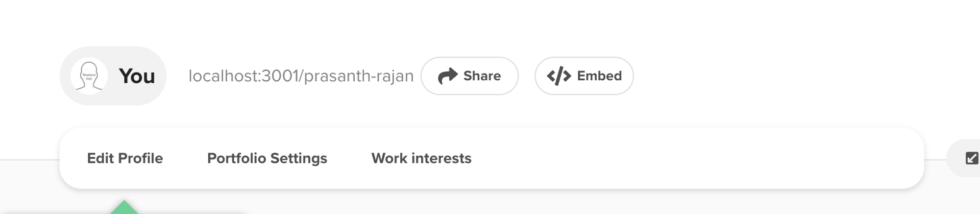Click the Embed button
Viewport: 980px width, 214px height.
click(x=584, y=76)
